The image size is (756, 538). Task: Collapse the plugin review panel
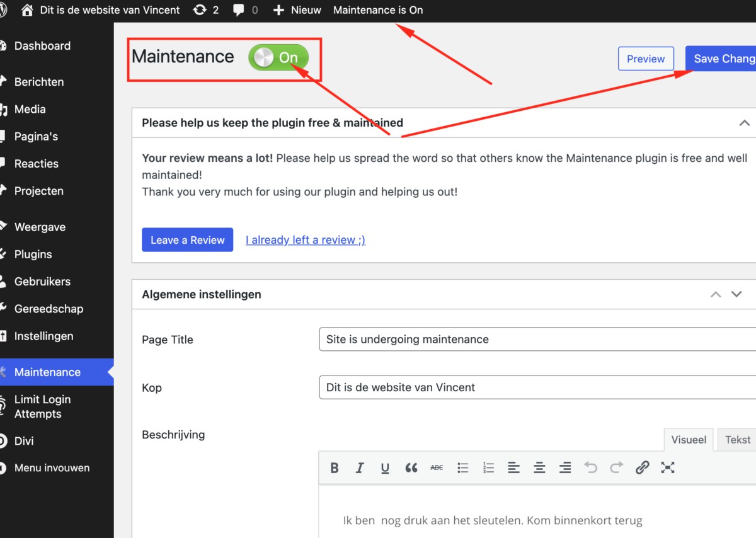click(x=744, y=123)
